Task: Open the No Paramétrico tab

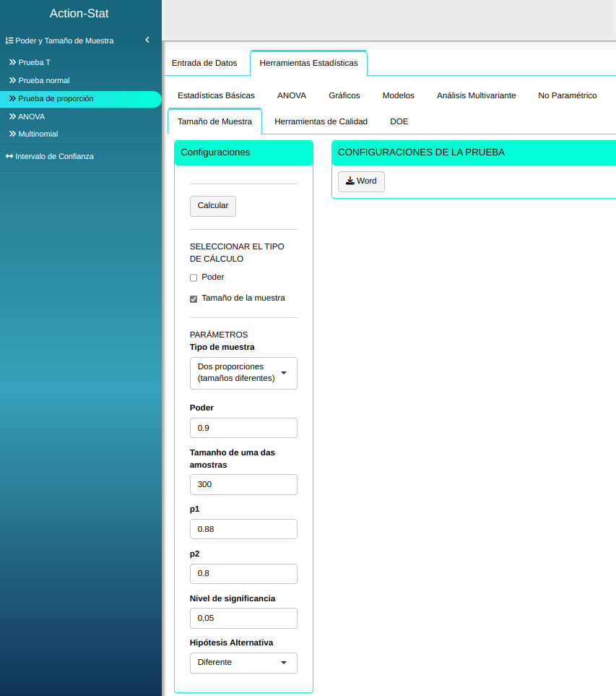Action: click(567, 95)
